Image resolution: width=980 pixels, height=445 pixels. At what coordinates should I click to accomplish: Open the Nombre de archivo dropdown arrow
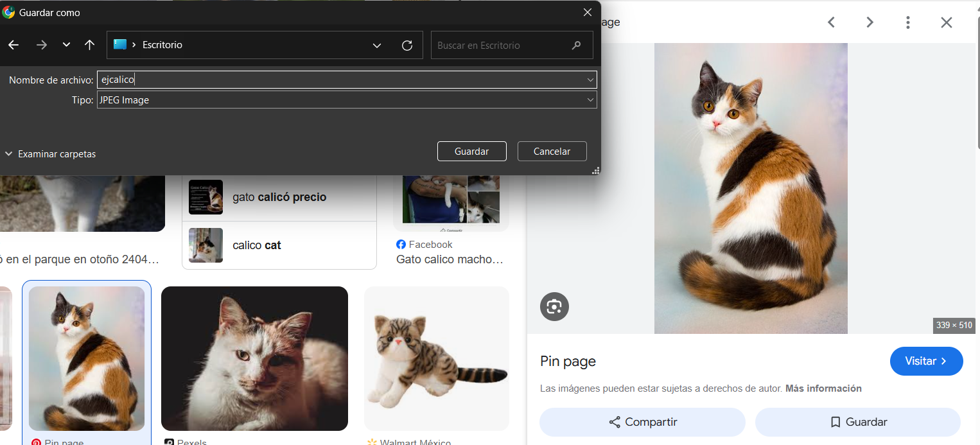pyautogui.click(x=590, y=80)
